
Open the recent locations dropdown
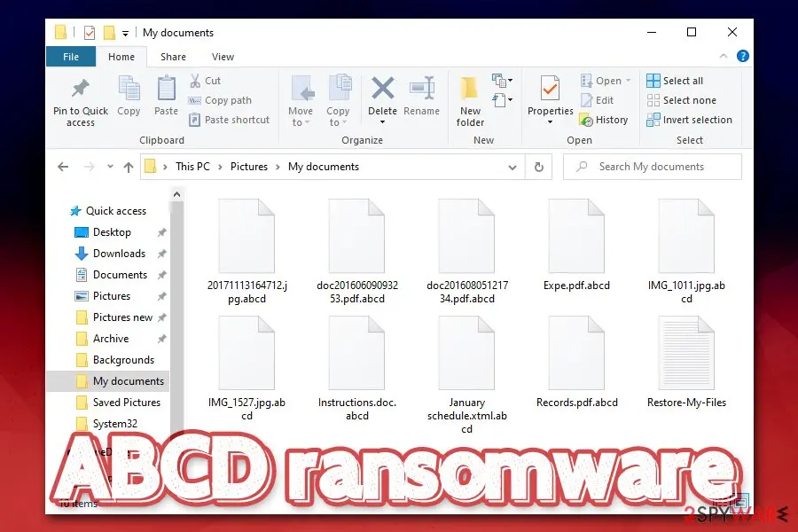[110, 167]
